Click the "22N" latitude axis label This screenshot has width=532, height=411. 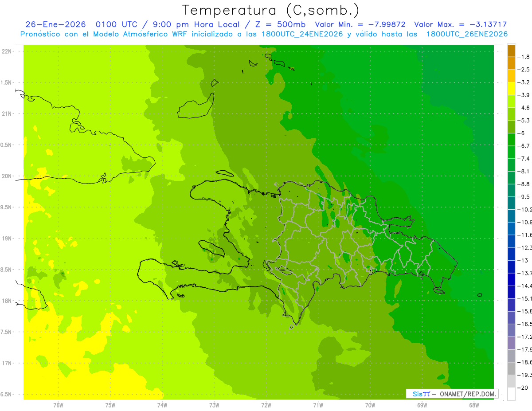[x=7, y=51]
